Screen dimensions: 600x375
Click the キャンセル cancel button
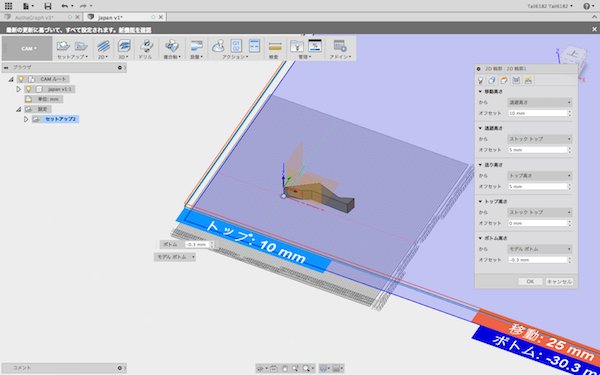(x=559, y=282)
